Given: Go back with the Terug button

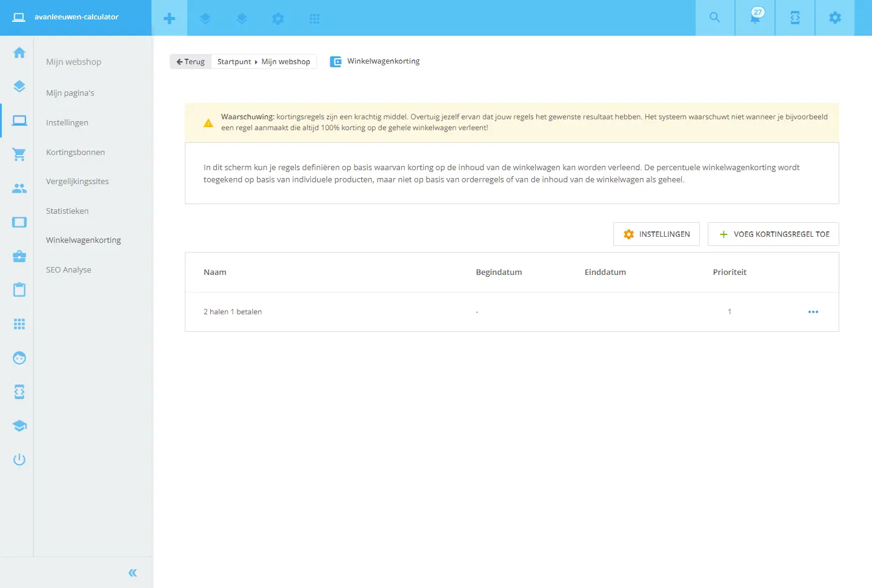Looking at the screenshot, I should [191, 61].
